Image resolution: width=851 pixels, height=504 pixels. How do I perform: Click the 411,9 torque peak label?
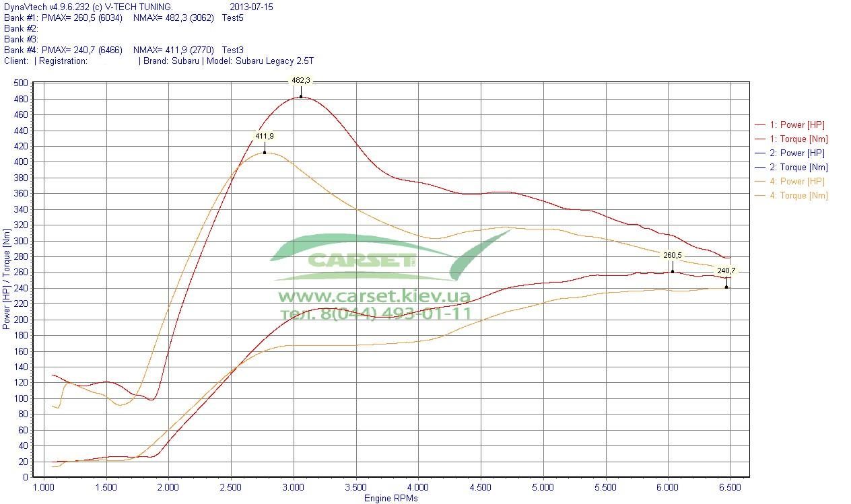pos(264,136)
